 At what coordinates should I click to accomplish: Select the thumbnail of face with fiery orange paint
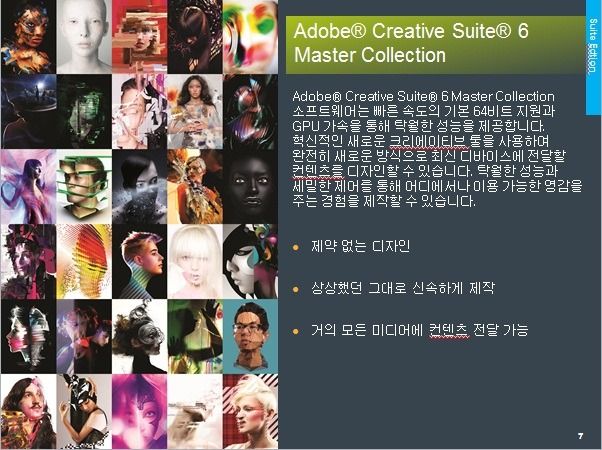point(29,37)
